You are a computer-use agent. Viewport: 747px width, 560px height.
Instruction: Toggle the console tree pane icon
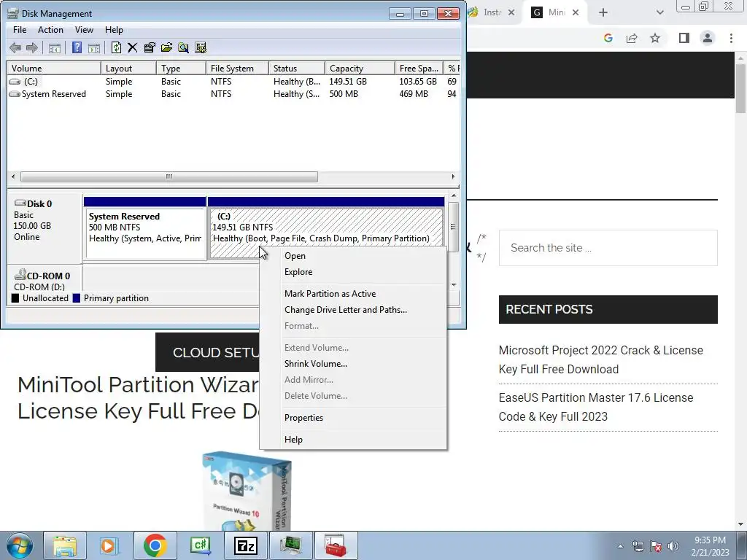coord(55,47)
